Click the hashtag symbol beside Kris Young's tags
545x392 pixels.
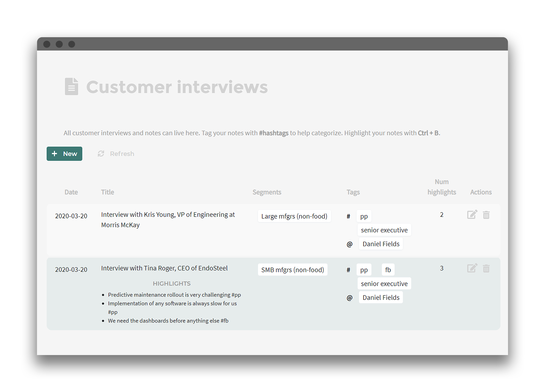click(x=348, y=216)
